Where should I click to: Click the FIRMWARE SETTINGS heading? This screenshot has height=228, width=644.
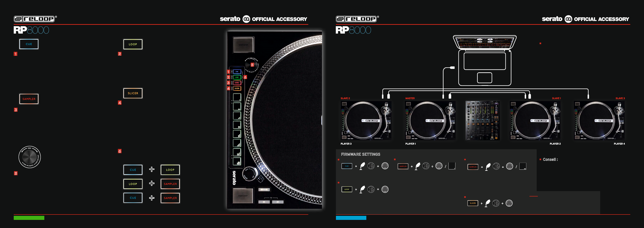[x=360, y=154]
